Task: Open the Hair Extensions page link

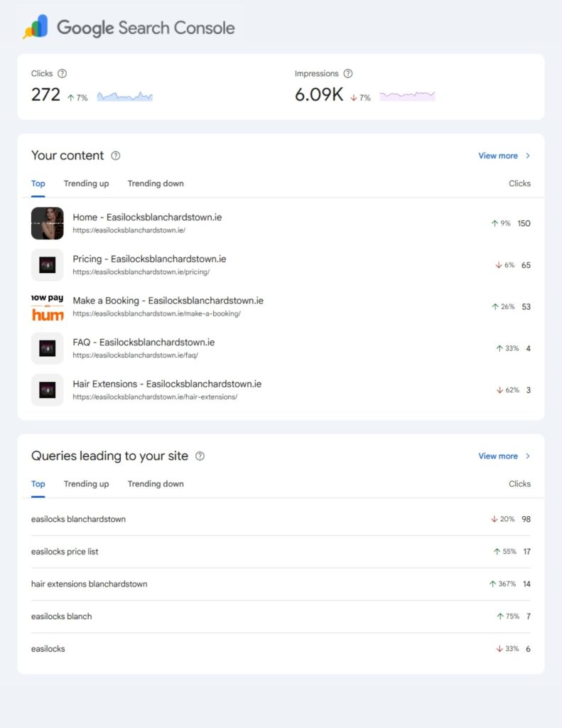Action: (x=167, y=384)
